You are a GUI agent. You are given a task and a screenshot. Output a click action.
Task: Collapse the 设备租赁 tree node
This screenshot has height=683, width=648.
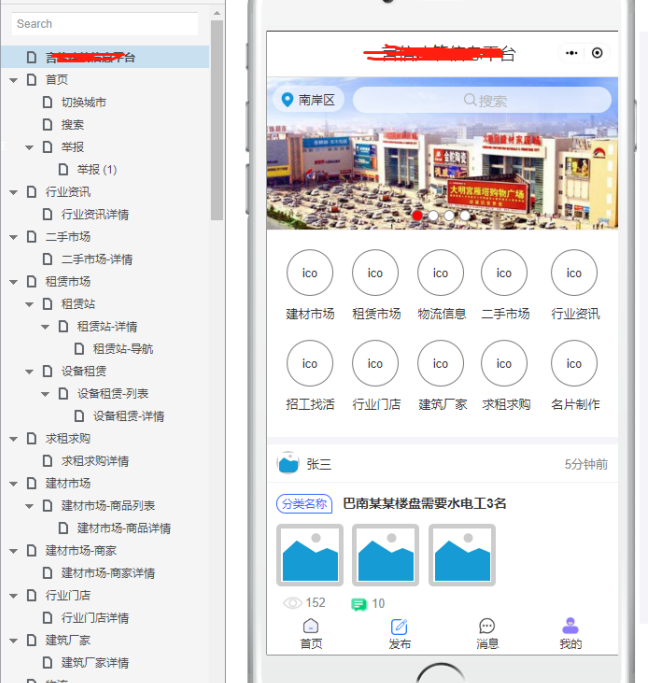point(29,372)
